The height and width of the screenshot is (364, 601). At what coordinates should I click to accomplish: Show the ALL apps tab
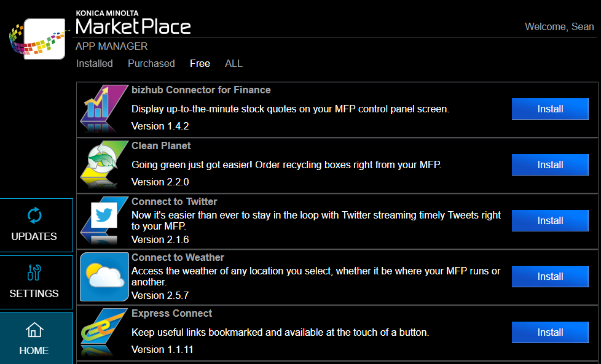(234, 64)
